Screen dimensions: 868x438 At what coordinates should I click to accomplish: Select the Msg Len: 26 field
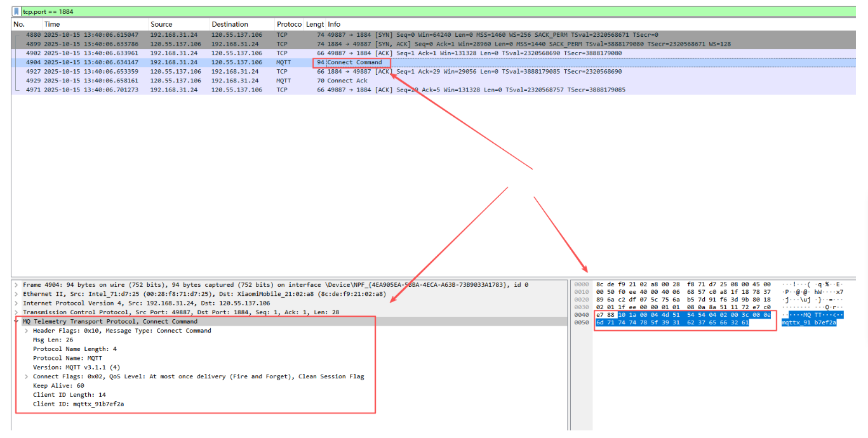52,340
